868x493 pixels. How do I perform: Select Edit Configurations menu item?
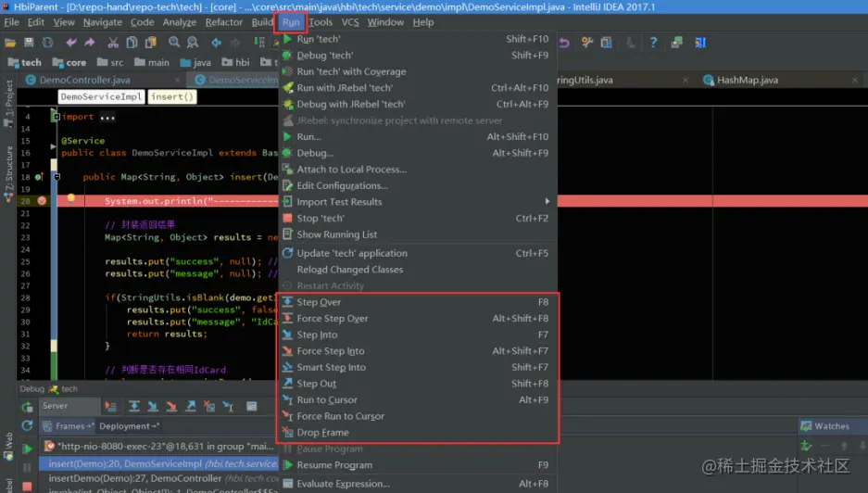click(418, 185)
